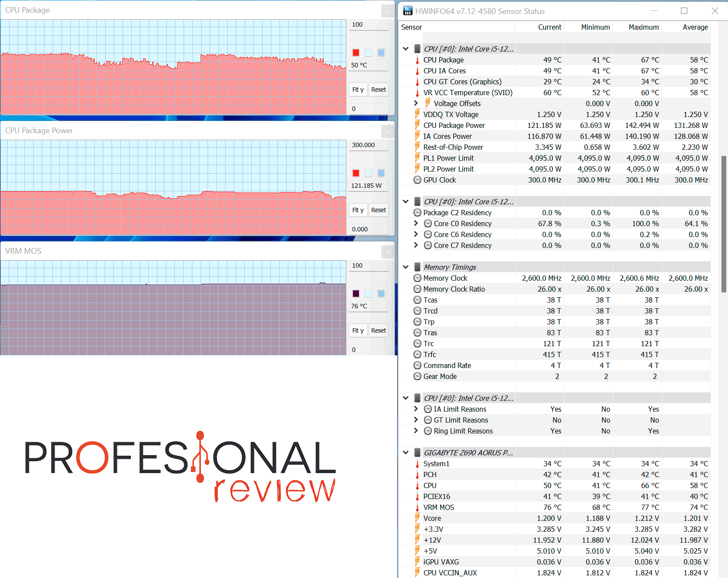Screen dimensions: 728x578
Task: Select the Memory Clock Ratio row
Action: [555, 289]
